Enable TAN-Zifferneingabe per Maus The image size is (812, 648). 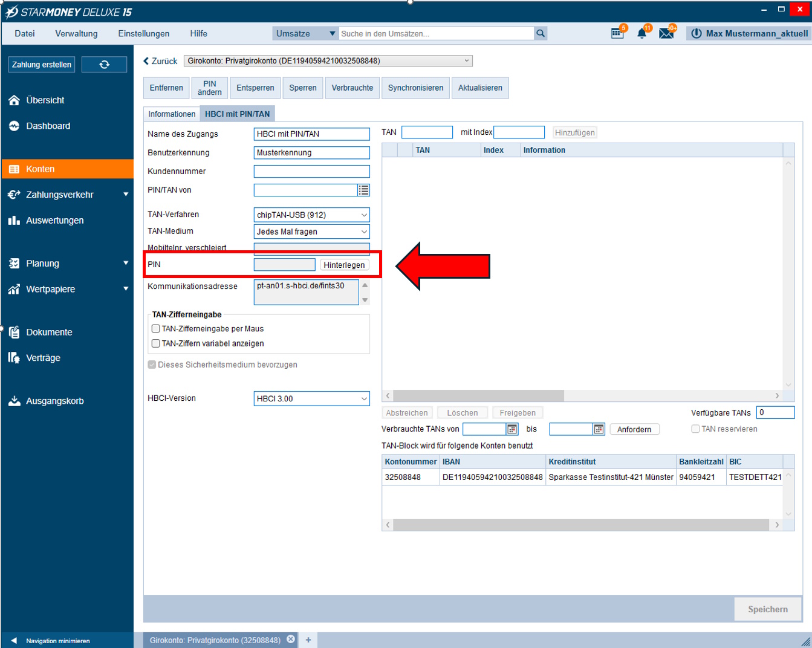(156, 329)
